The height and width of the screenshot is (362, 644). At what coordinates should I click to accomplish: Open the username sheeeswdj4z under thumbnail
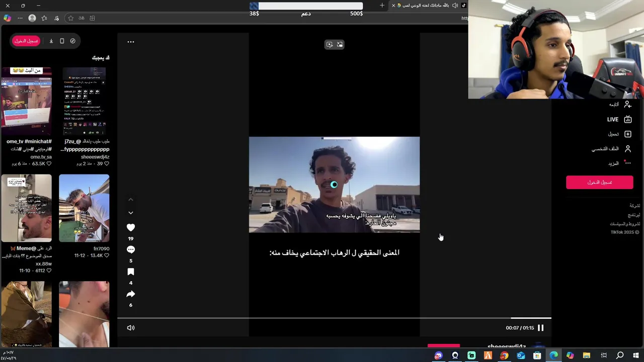point(95,157)
